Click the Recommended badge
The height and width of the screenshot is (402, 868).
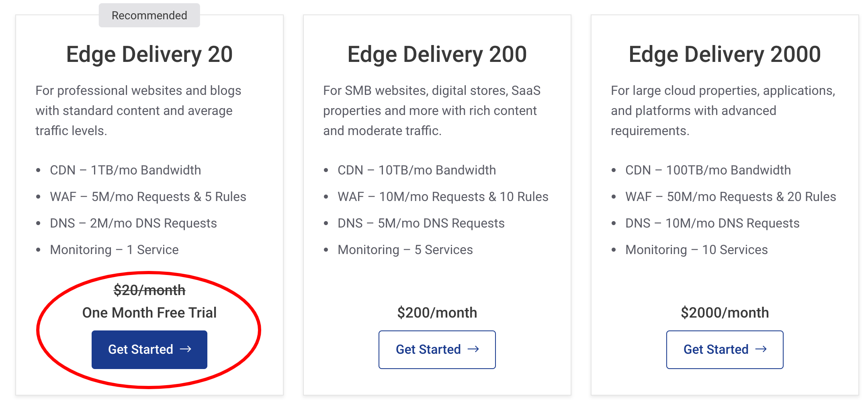(x=149, y=15)
